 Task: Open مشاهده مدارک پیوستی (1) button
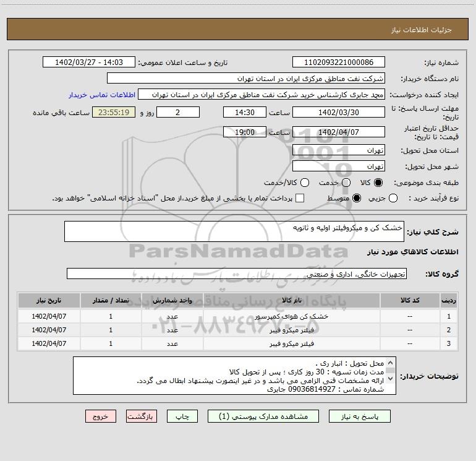263,416
